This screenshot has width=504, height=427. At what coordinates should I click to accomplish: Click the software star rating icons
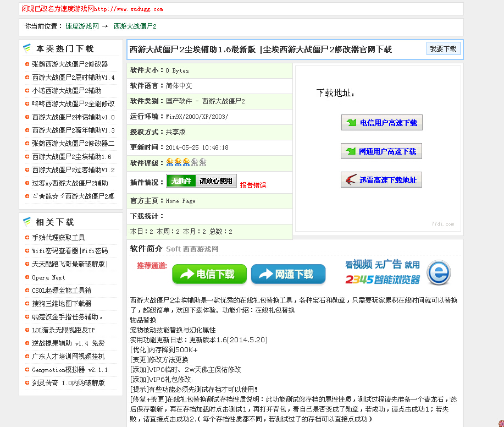186,162
